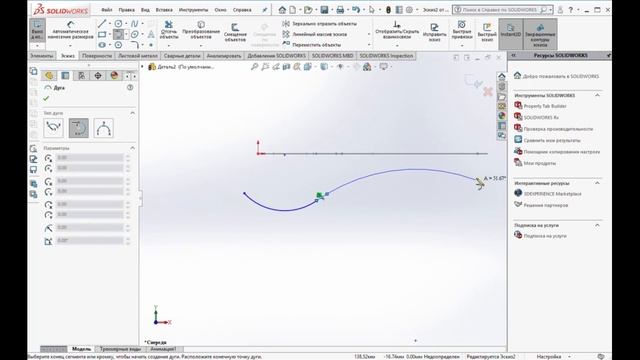Select the Sketch Fillet tool

point(134,44)
